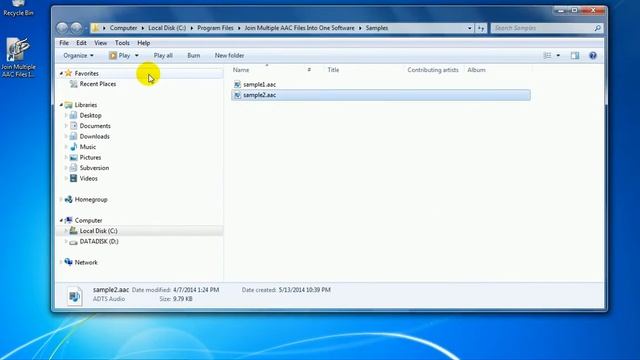Open the View menu

(100, 43)
